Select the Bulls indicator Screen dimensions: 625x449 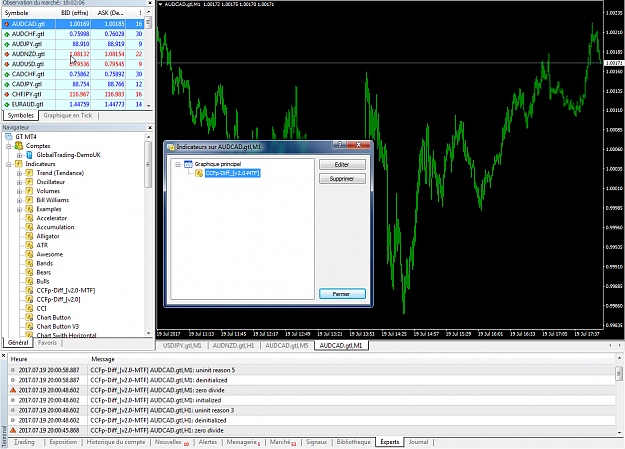click(43, 282)
